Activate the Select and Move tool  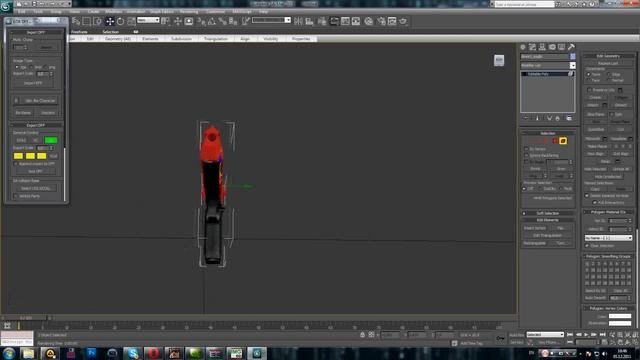coord(110,21)
